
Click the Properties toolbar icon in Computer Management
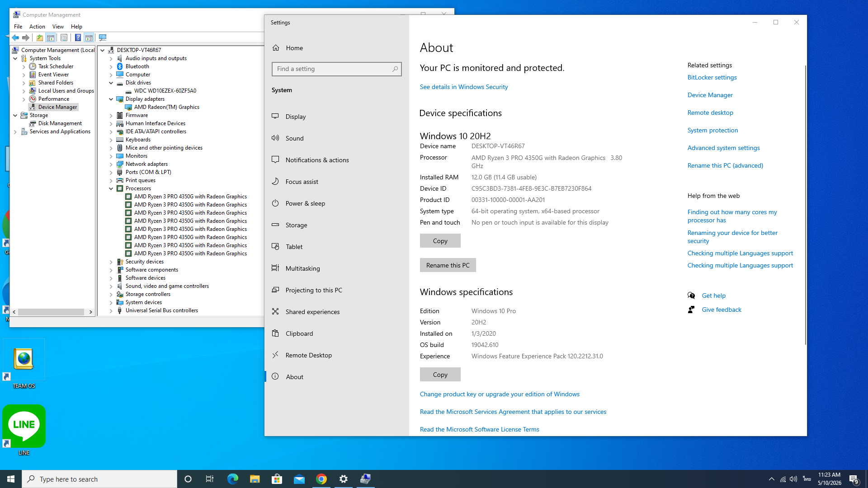(x=64, y=38)
